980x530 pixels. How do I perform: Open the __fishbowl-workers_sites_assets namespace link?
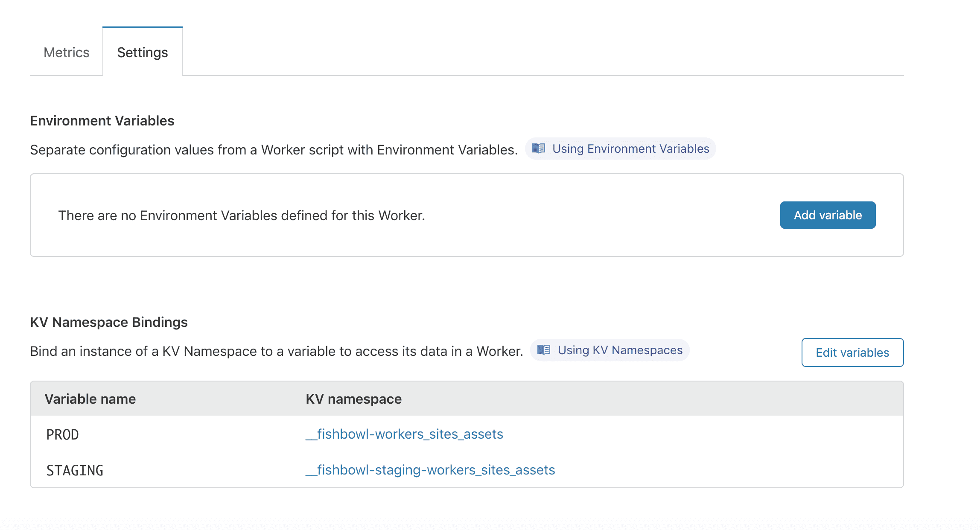point(404,434)
